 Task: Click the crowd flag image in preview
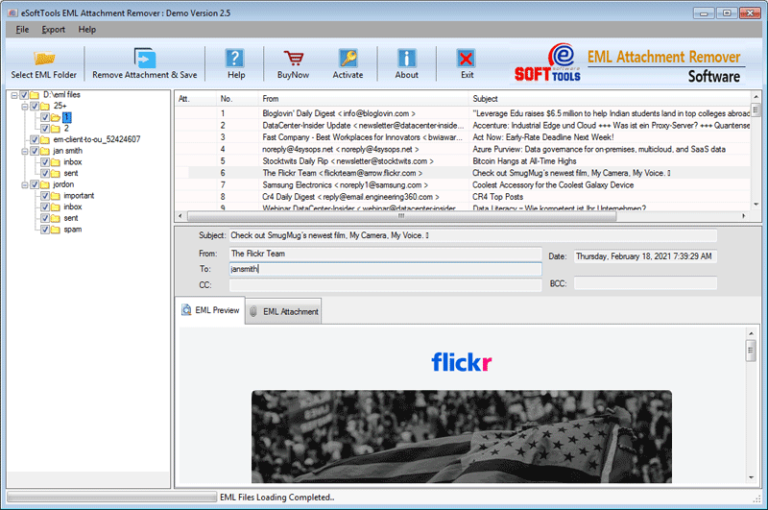tap(461, 437)
